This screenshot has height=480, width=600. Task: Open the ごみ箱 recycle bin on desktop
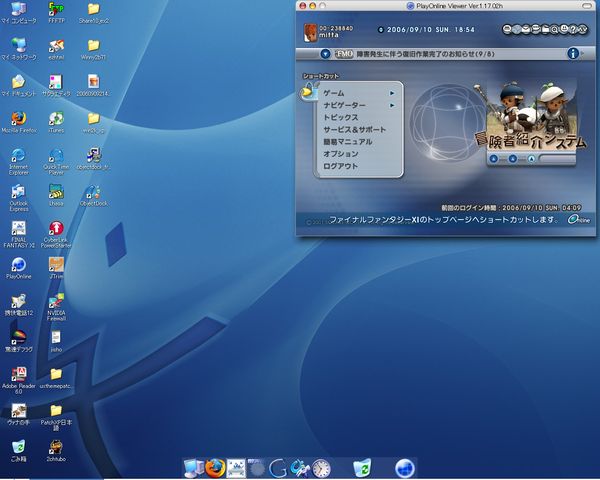pyautogui.click(x=18, y=451)
